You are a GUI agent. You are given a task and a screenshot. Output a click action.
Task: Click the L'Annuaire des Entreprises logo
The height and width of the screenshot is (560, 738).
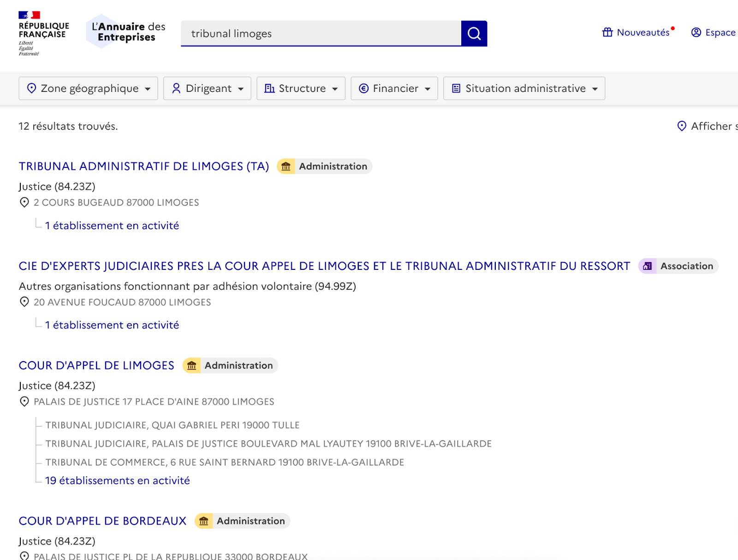coord(126,32)
